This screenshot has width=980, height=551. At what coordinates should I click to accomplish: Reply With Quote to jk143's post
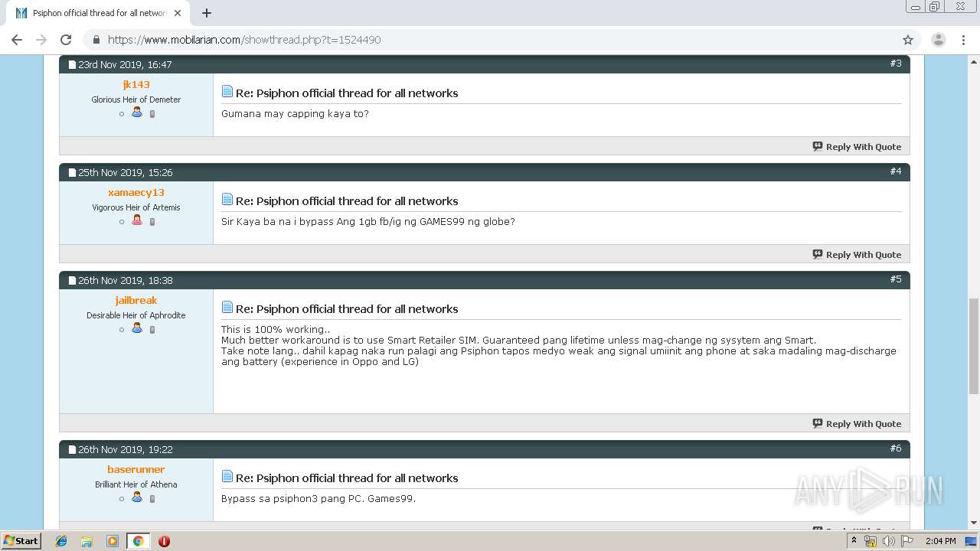click(857, 147)
